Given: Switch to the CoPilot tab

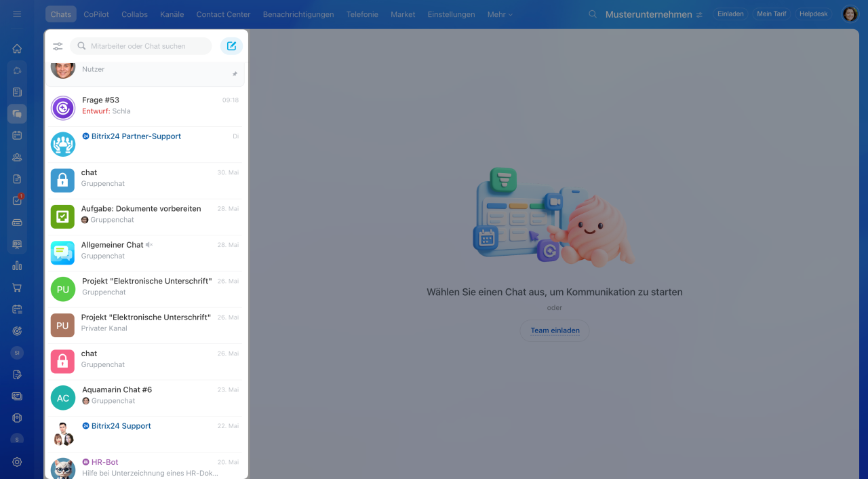Looking at the screenshot, I should [x=96, y=14].
